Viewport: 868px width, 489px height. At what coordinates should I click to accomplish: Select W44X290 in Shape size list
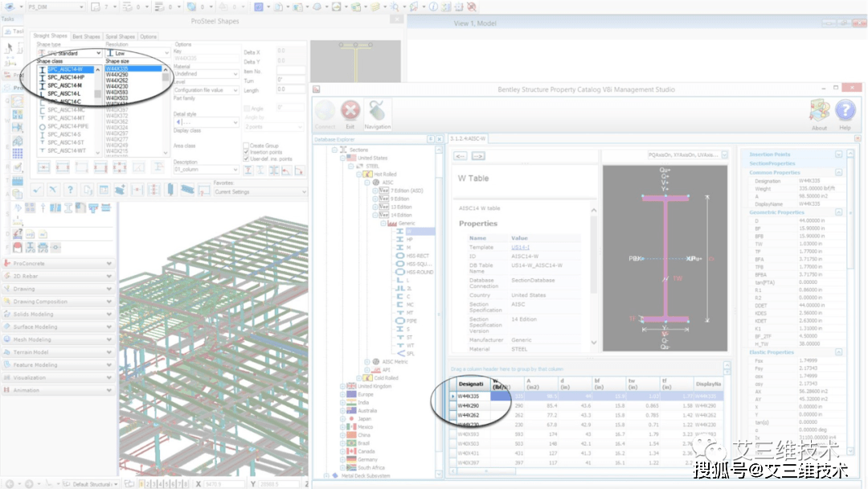click(117, 75)
